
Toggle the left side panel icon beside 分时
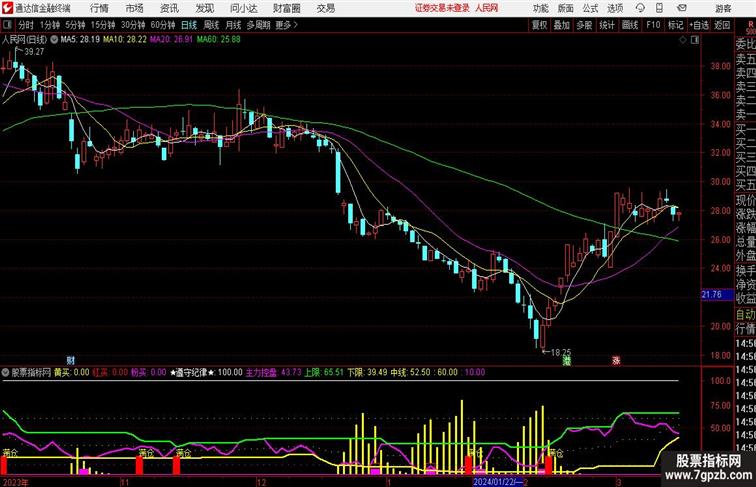click(x=7, y=25)
